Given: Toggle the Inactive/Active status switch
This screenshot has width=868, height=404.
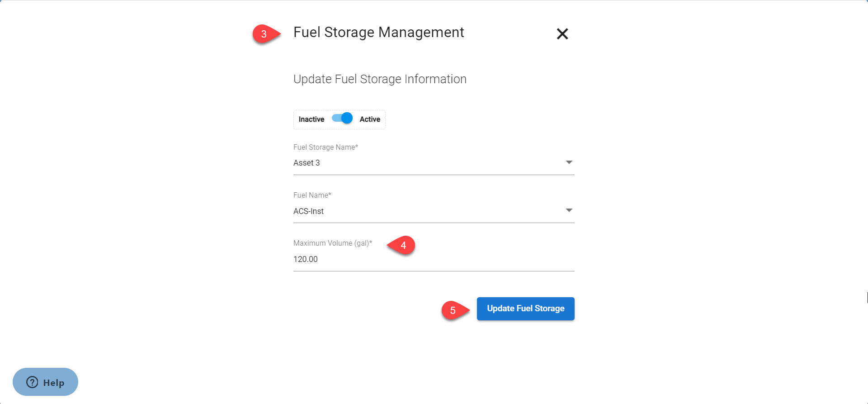Looking at the screenshot, I should 342,119.
